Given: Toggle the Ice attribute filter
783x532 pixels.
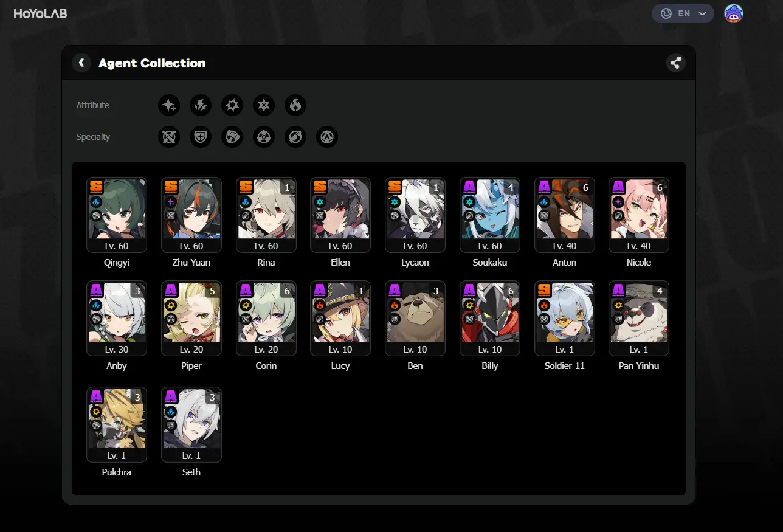Looking at the screenshot, I should [264, 105].
